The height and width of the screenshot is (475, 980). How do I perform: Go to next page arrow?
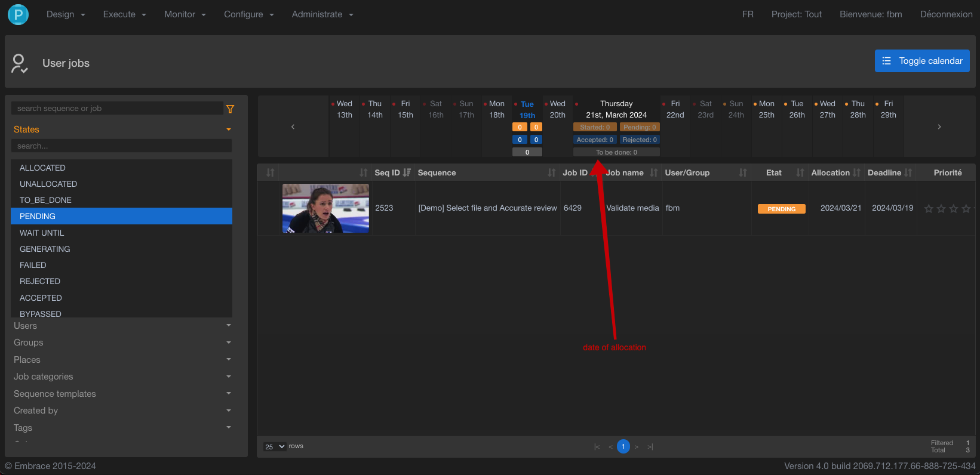coord(637,447)
